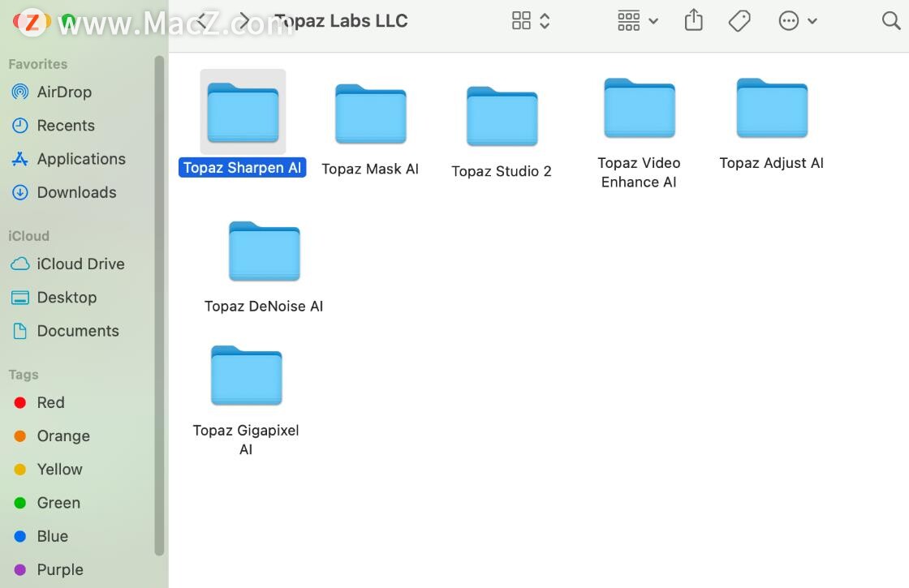Open the icon view switcher
Screen dimensions: 909x588
click(x=531, y=21)
